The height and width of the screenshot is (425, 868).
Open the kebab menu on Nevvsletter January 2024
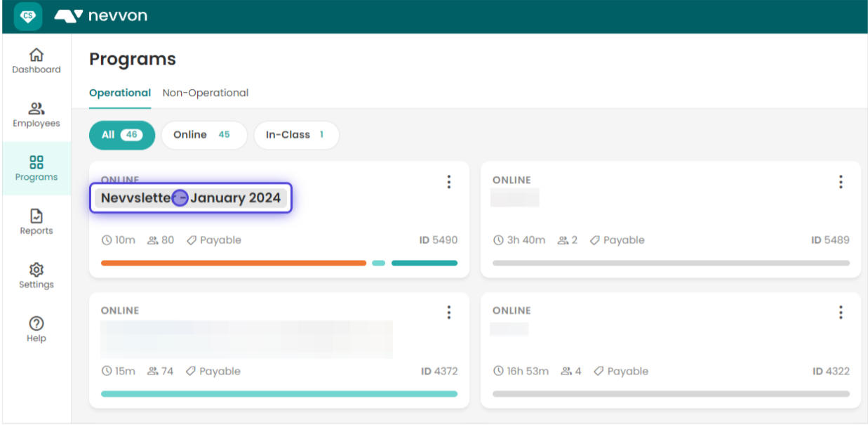(x=448, y=182)
